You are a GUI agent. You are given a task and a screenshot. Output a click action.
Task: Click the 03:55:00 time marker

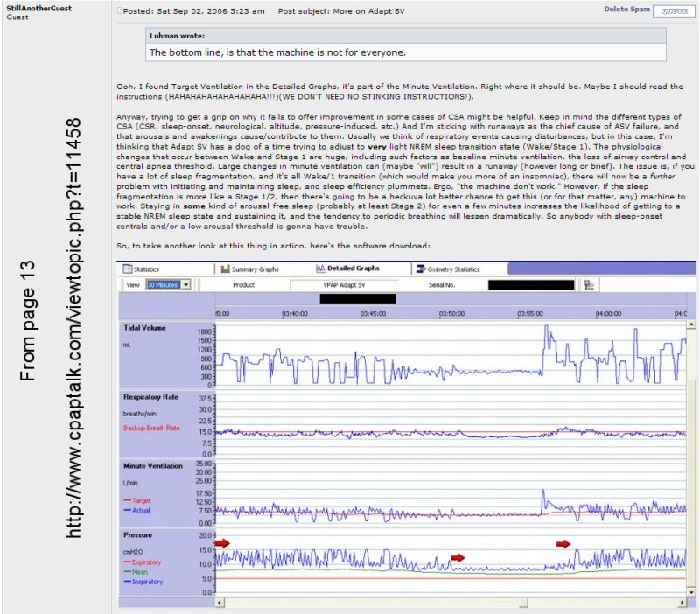click(x=530, y=314)
